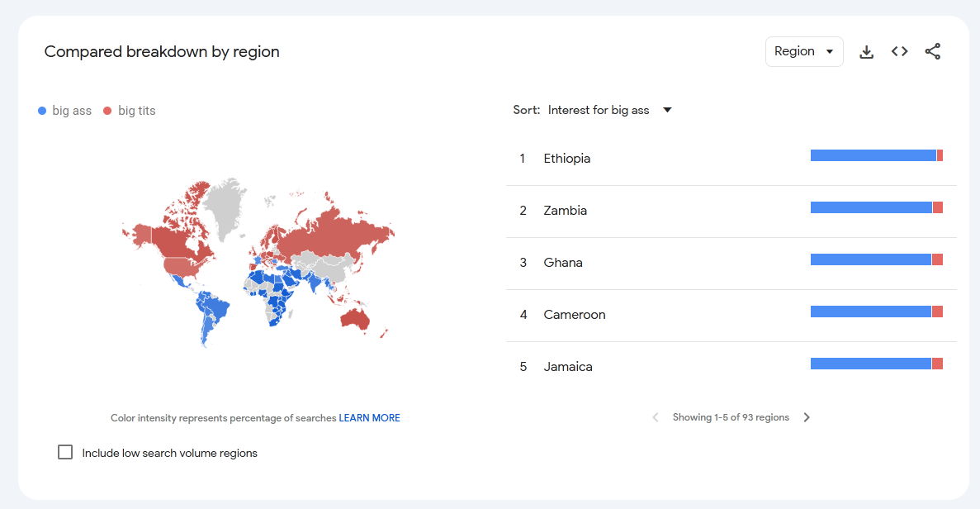Select Zambia in the region list
Screen dimensions: 980x509
[x=565, y=211]
